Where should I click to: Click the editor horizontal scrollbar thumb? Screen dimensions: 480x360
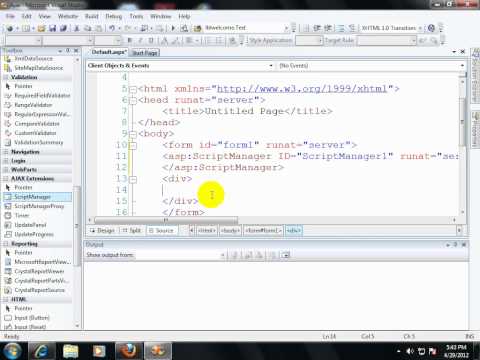coord(166,220)
